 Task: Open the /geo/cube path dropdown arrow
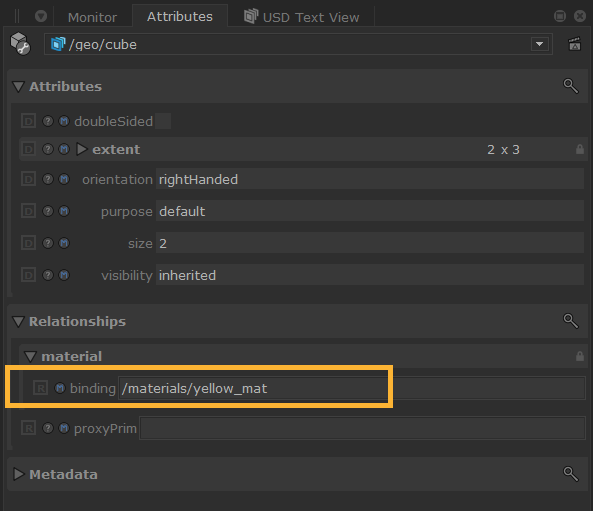pyautogui.click(x=540, y=44)
